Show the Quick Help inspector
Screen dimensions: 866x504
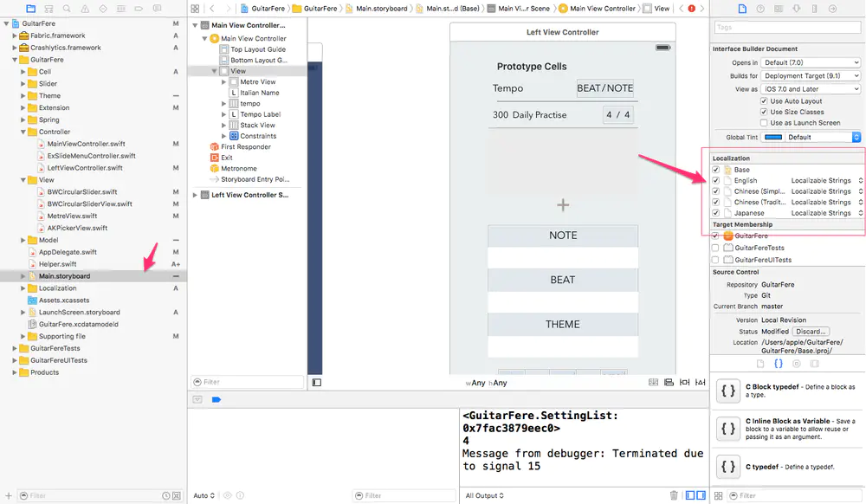pos(760,9)
